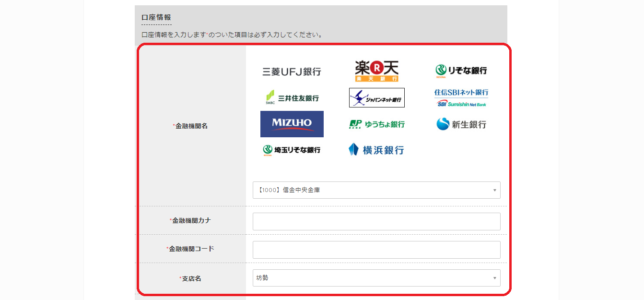Choose the ジャパンネット銀行 logo

coord(376,97)
